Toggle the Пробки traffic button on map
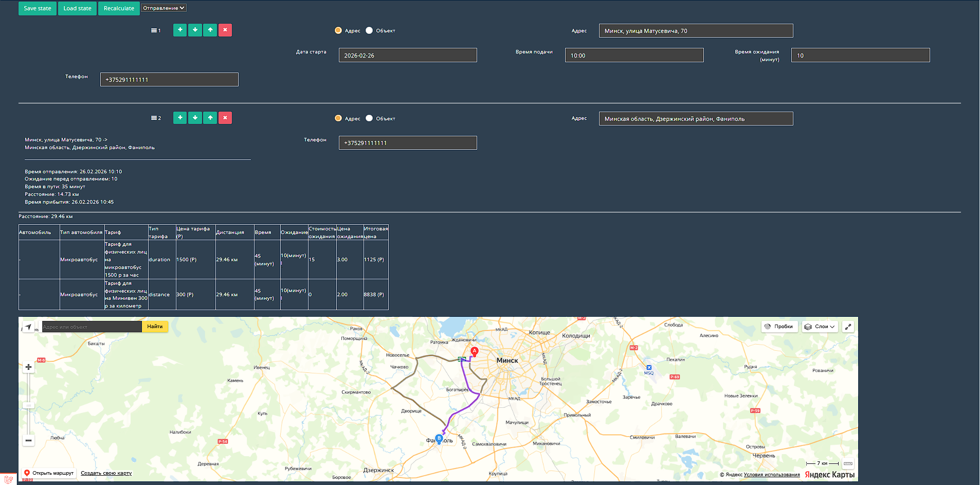Image resolution: width=980 pixels, height=485 pixels. click(x=779, y=327)
